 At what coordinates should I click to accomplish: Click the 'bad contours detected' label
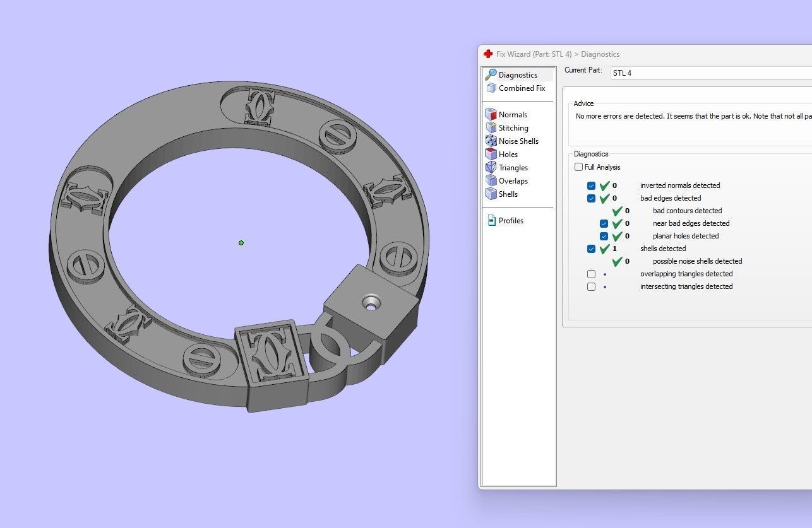click(x=687, y=211)
